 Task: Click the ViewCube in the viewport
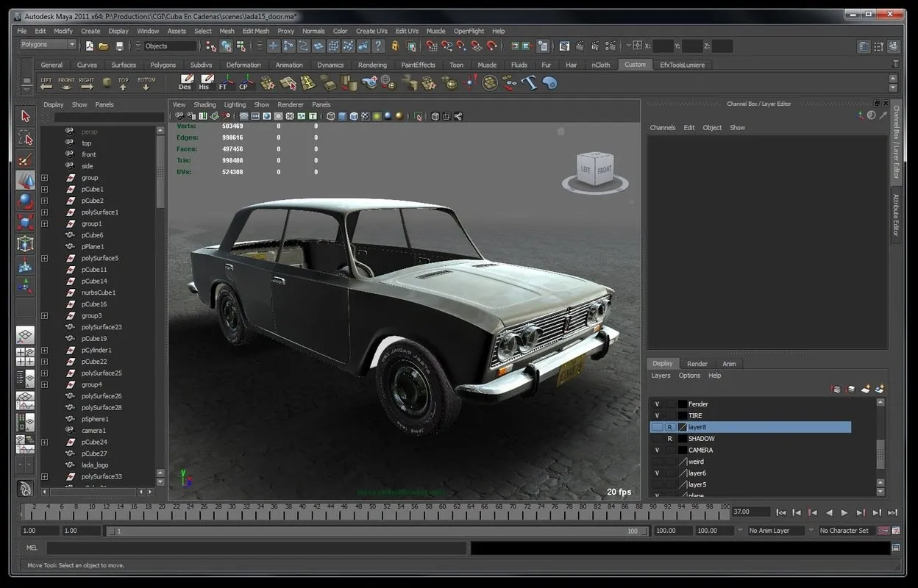594,171
